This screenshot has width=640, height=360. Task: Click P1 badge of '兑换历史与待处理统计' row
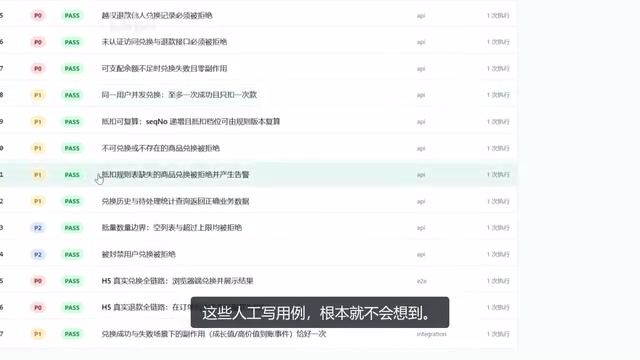[x=38, y=201]
